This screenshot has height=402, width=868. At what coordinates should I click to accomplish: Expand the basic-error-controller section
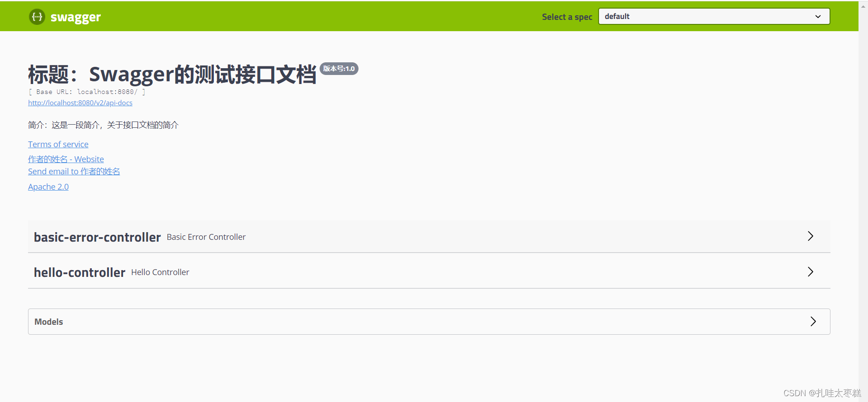tap(429, 237)
